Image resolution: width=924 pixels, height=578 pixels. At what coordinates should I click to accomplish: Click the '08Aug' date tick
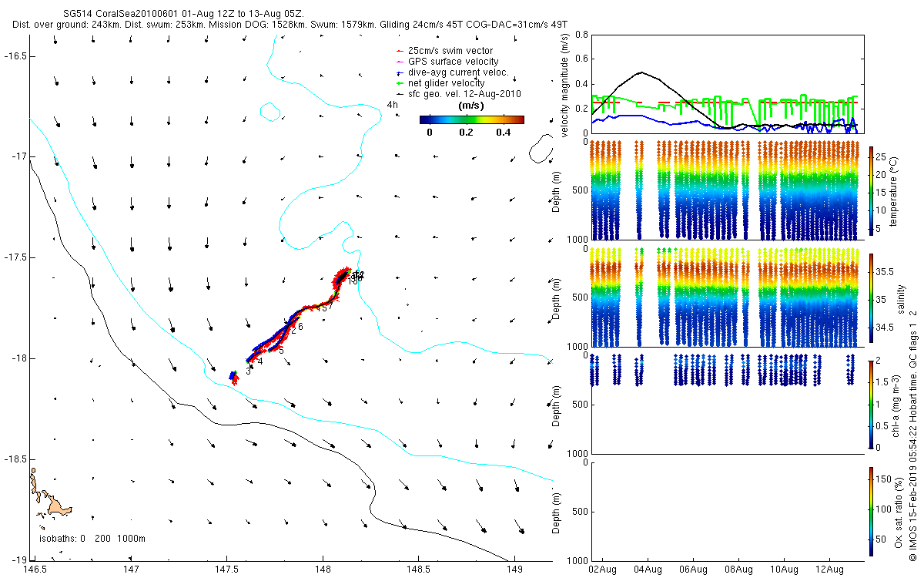pos(738,569)
